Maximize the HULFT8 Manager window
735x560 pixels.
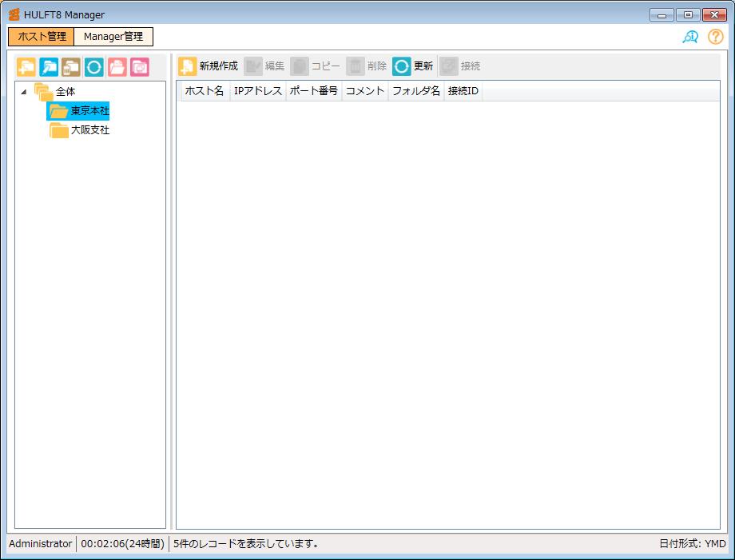point(688,15)
